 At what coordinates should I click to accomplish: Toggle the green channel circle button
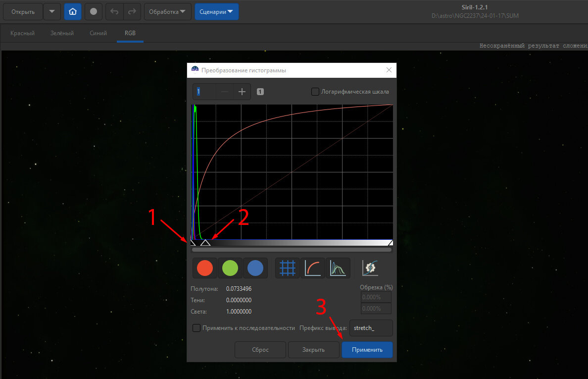point(230,269)
